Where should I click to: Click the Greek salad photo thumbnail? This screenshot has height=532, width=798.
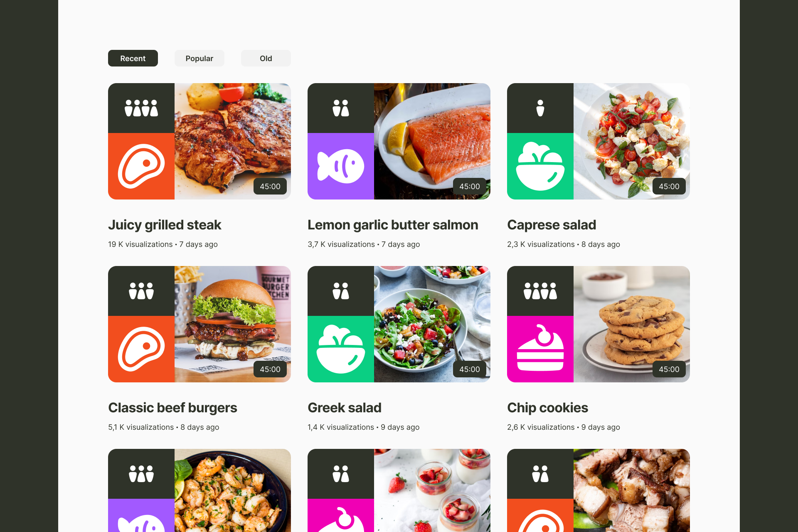coord(432,324)
